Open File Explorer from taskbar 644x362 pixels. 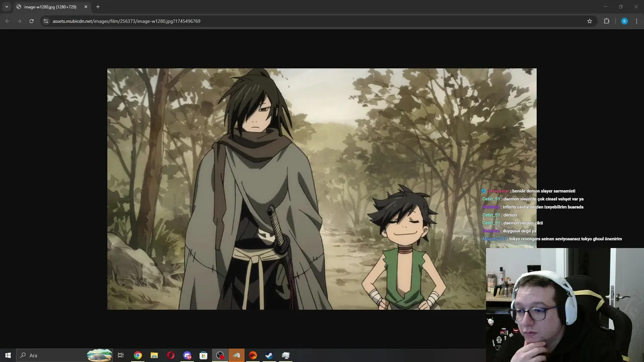(154, 355)
